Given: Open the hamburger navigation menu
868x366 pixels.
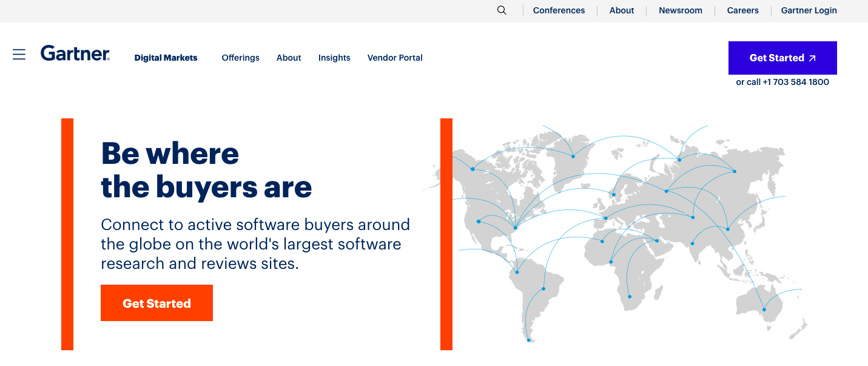Looking at the screenshot, I should pos(19,54).
